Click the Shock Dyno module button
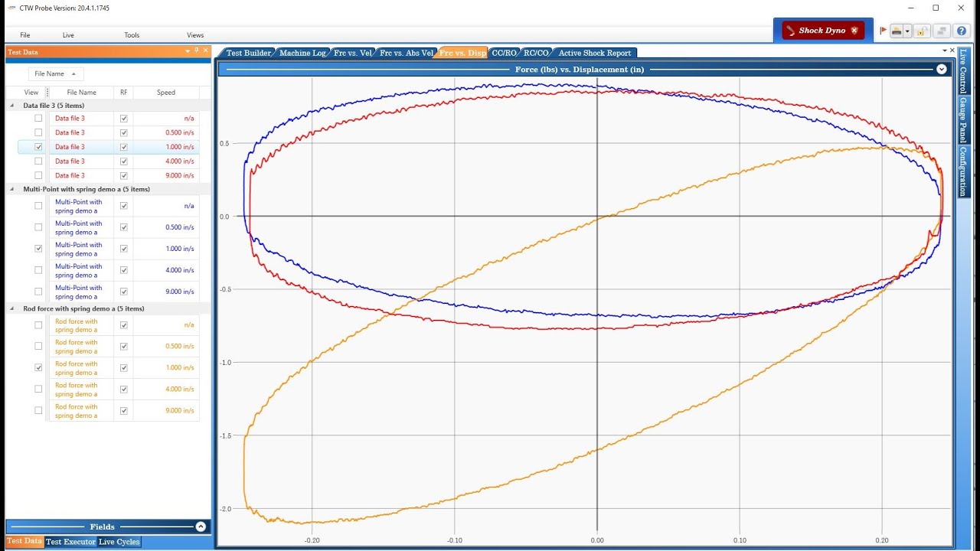This screenshot has height=551, width=980. [x=823, y=31]
